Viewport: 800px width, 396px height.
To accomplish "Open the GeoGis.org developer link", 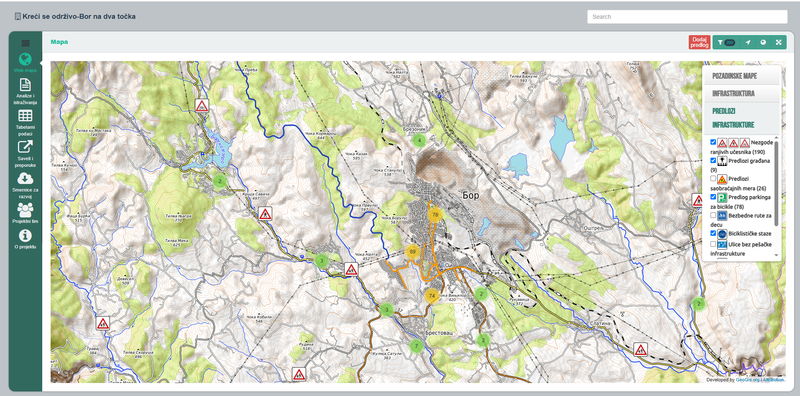I will click(748, 380).
